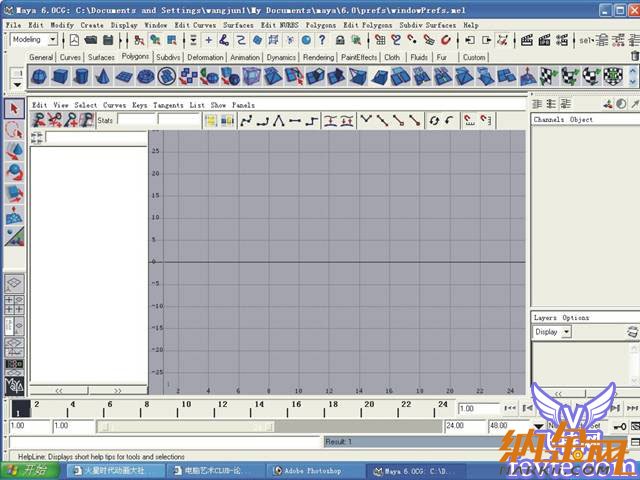
Task: Toggle the snap to points icon
Action: point(412,40)
